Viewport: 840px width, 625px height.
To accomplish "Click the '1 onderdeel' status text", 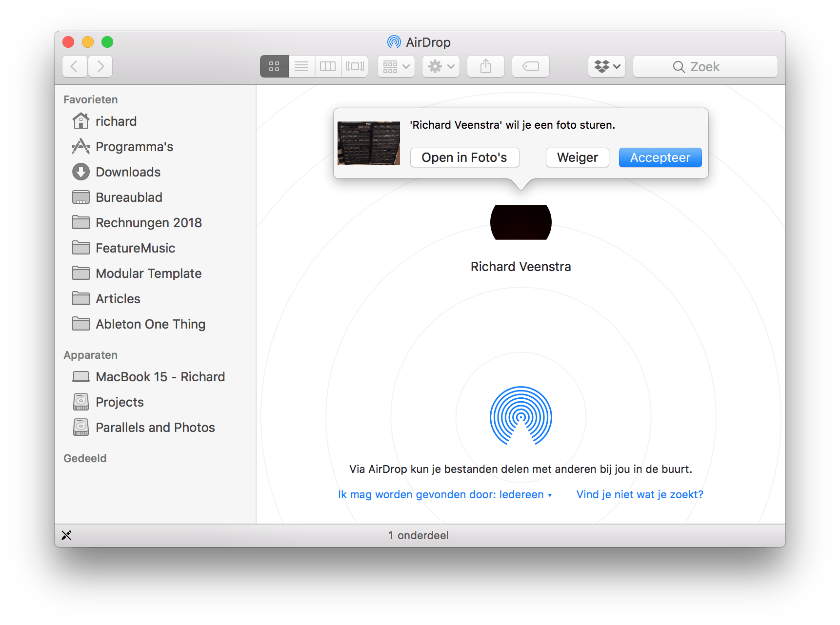I will click(x=419, y=535).
